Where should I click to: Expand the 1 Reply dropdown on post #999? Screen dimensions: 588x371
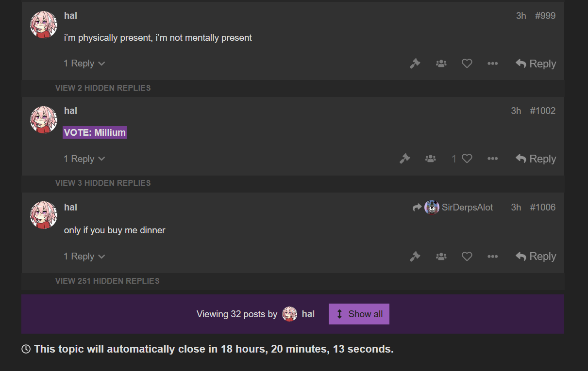[x=84, y=64]
